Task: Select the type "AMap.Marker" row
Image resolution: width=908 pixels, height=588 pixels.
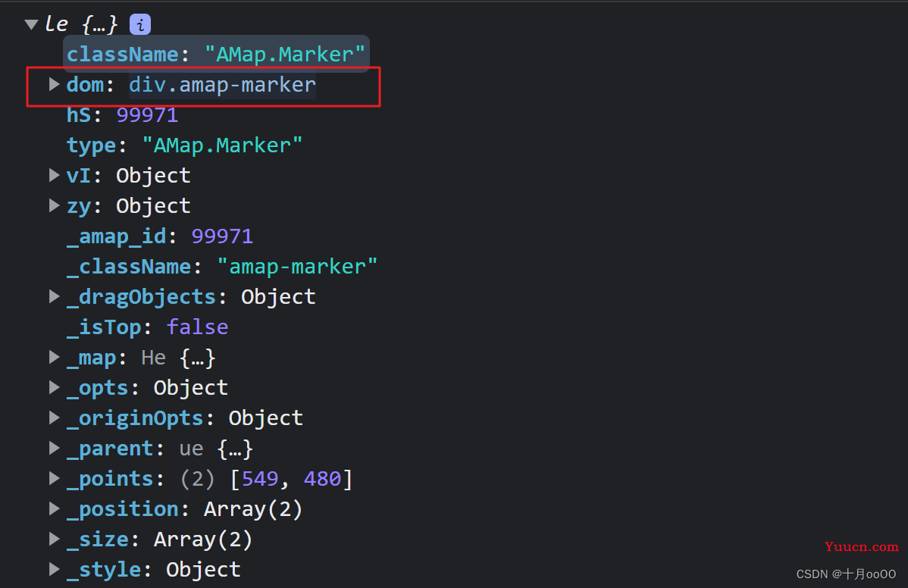Action: [x=184, y=145]
